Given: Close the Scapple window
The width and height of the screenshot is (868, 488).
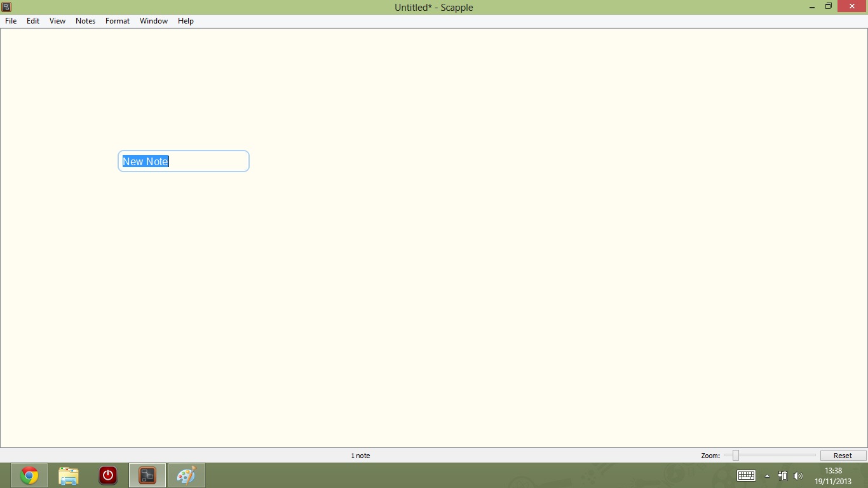Looking at the screenshot, I should click(x=852, y=6).
